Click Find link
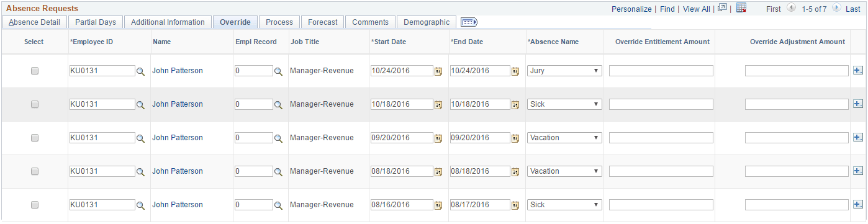The image size is (868, 224). tap(667, 9)
